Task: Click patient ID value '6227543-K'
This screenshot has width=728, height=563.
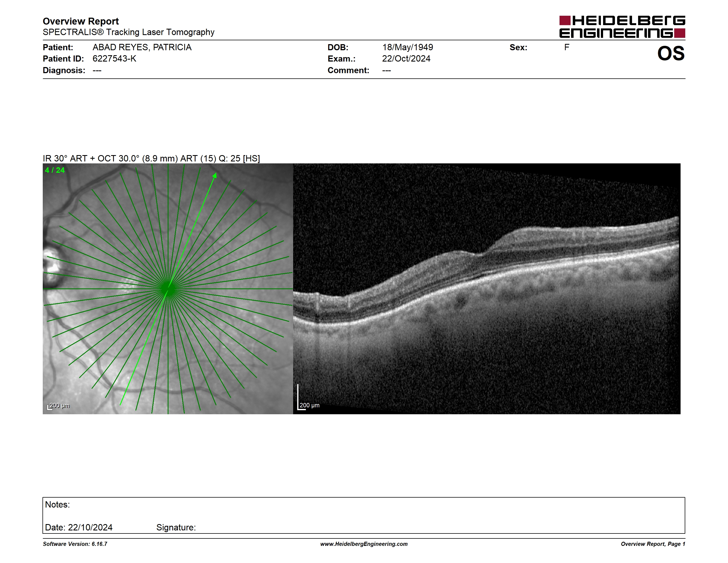Action: pos(114,59)
